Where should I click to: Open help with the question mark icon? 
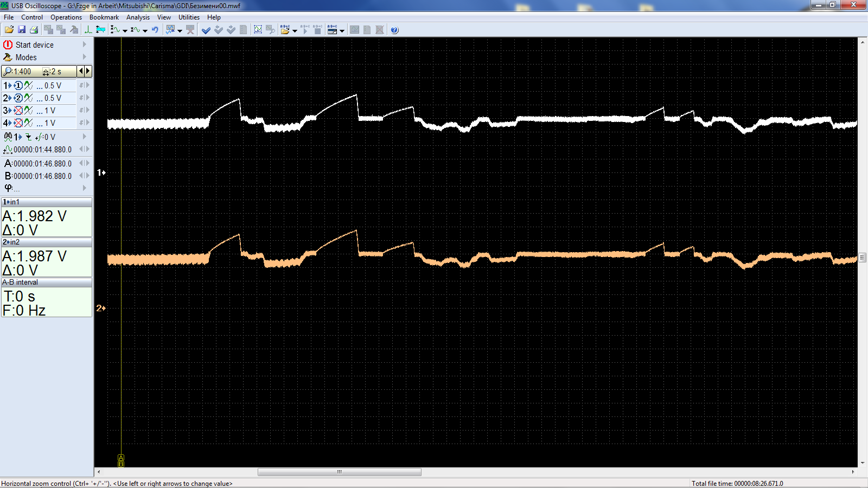(x=394, y=30)
